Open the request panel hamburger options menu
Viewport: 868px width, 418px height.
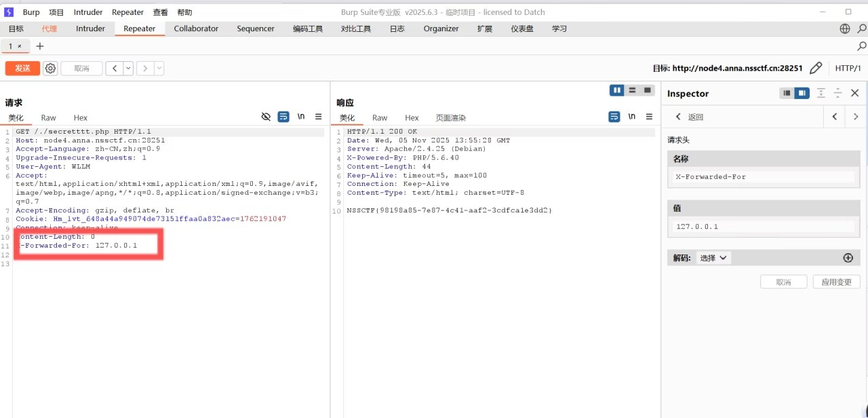(x=318, y=117)
